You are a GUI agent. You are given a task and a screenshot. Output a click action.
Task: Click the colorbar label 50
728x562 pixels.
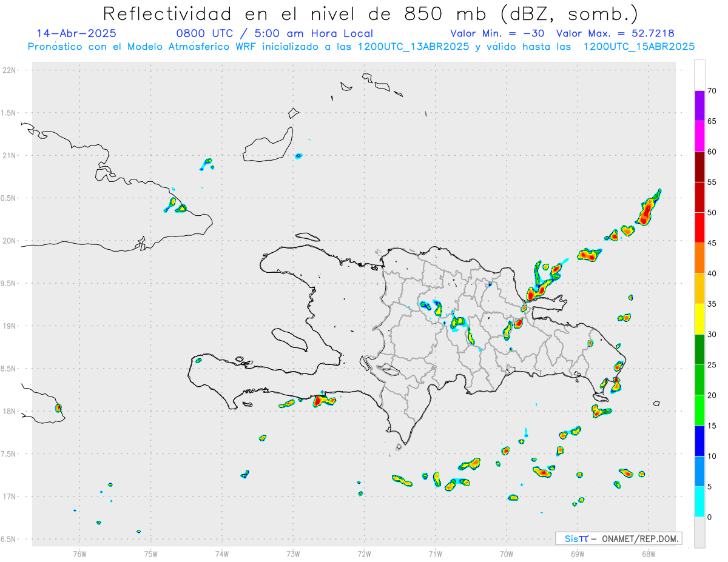coord(712,213)
